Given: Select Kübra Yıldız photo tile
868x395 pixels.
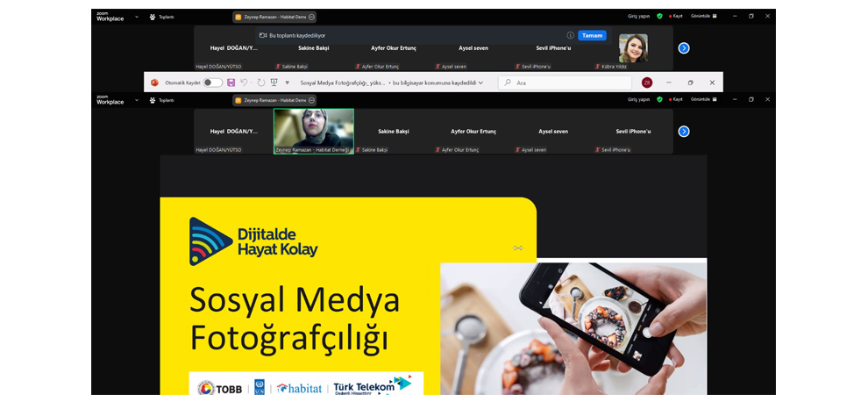Looking at the screenshot, I should [633, 48].
